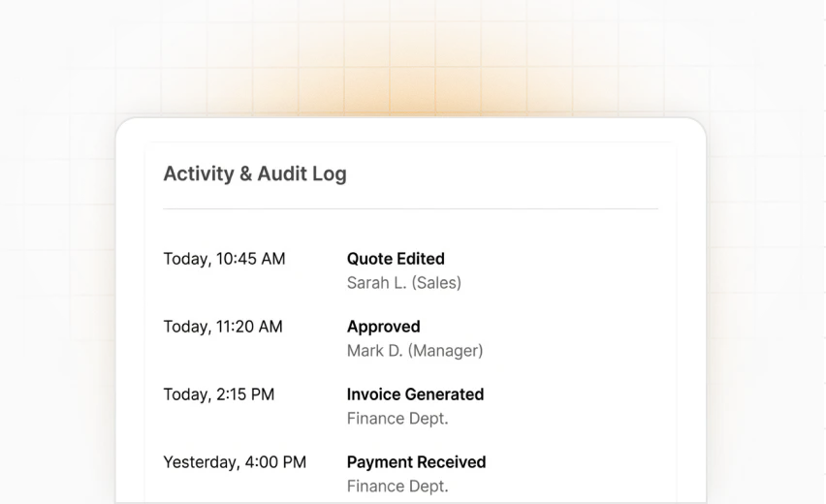Select the Yesterday, 4:00 PM timestamp
This screenshot has height=504, width=826.
(x=235, y=462)
